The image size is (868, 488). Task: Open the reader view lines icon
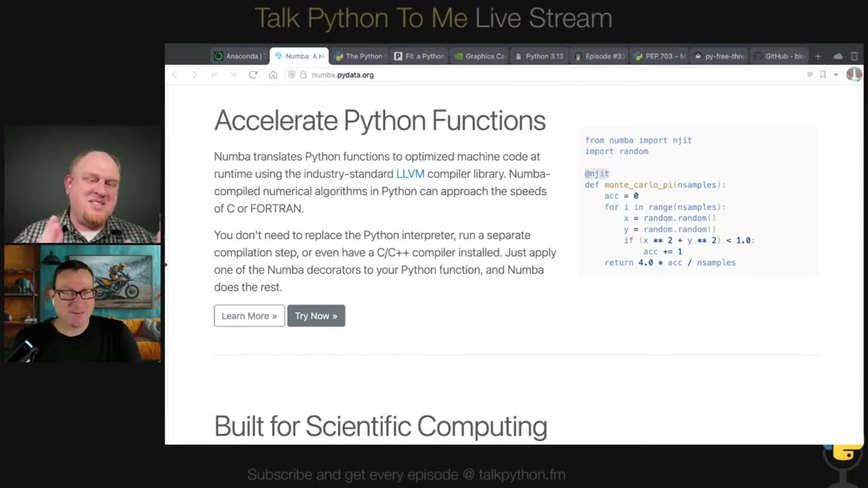click(810, 75)
